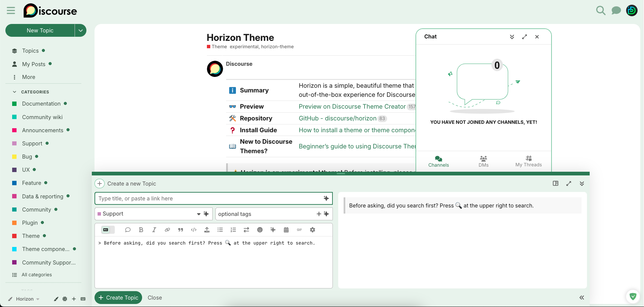Toggle the composer preview panel icon
Image resolution: width=644 pixels, height=307 pixels.
(x=555, y=184)
